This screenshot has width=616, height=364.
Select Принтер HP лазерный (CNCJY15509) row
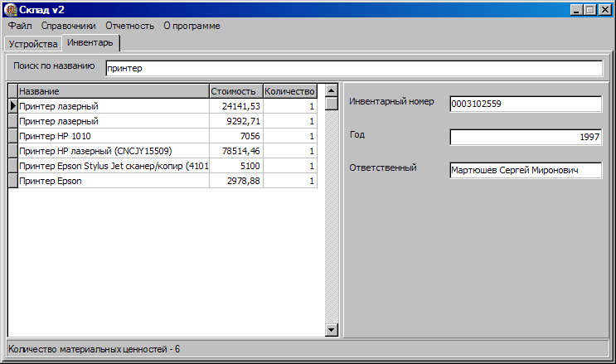pos(162,151)
